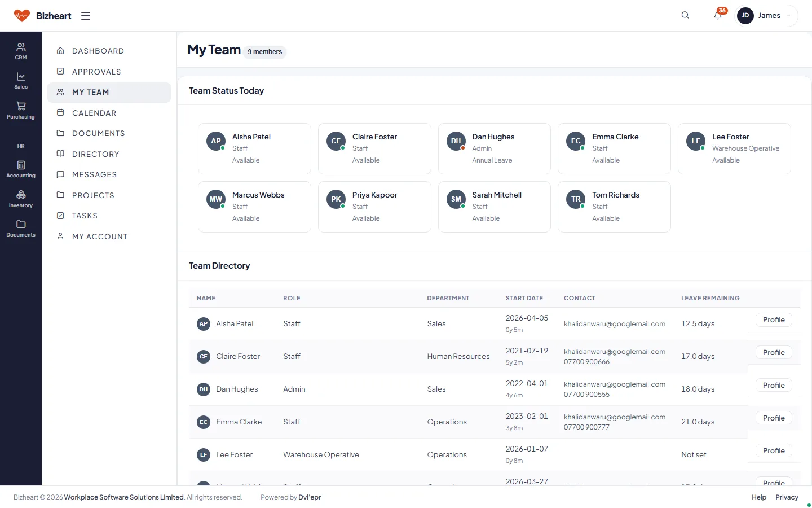The height and width of the screenshot is (508, 812).
Task: Open Projects in the menu
Action: 109,195
